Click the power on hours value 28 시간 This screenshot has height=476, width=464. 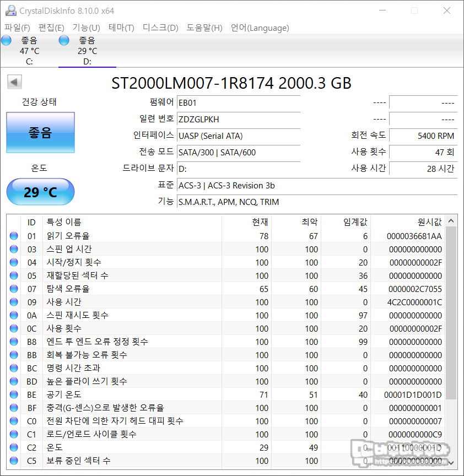[423, 169]
